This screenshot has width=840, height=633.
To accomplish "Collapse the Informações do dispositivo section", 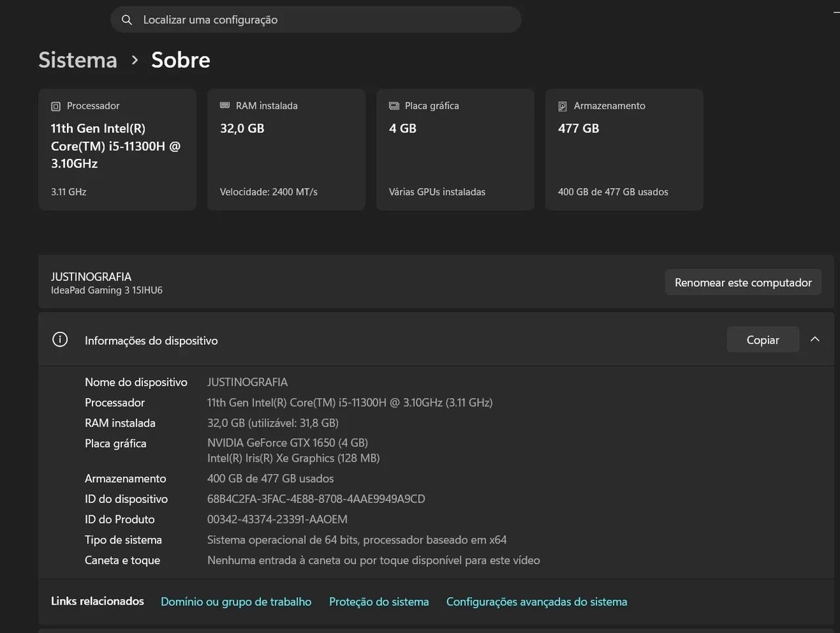I will pos(815,339).
